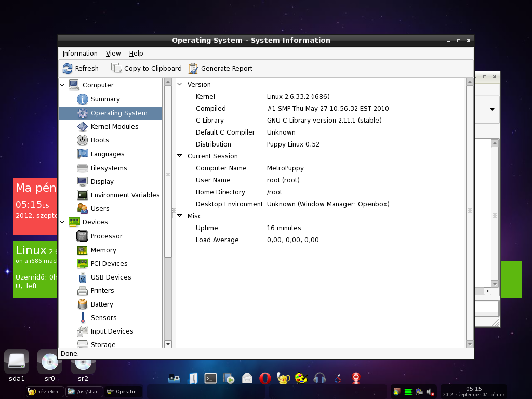Collapse the Version section
This screenshot has width=532, height=399.
(x=180, y=84)
